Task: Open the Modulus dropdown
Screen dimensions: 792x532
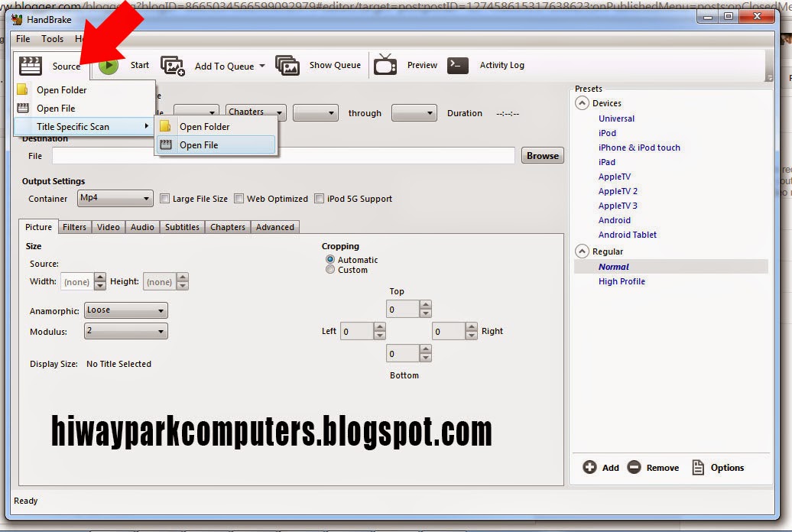Action: [x=126, y=331]
